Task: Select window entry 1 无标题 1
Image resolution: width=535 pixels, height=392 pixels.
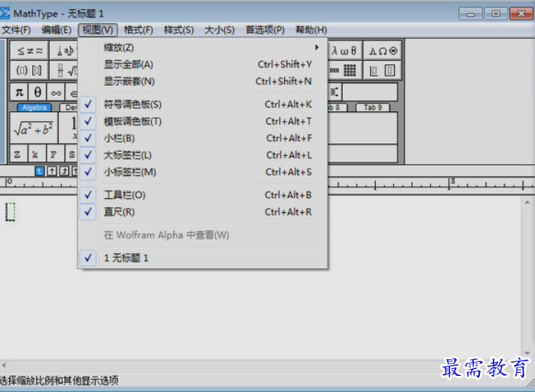Action: pos(204,258)
